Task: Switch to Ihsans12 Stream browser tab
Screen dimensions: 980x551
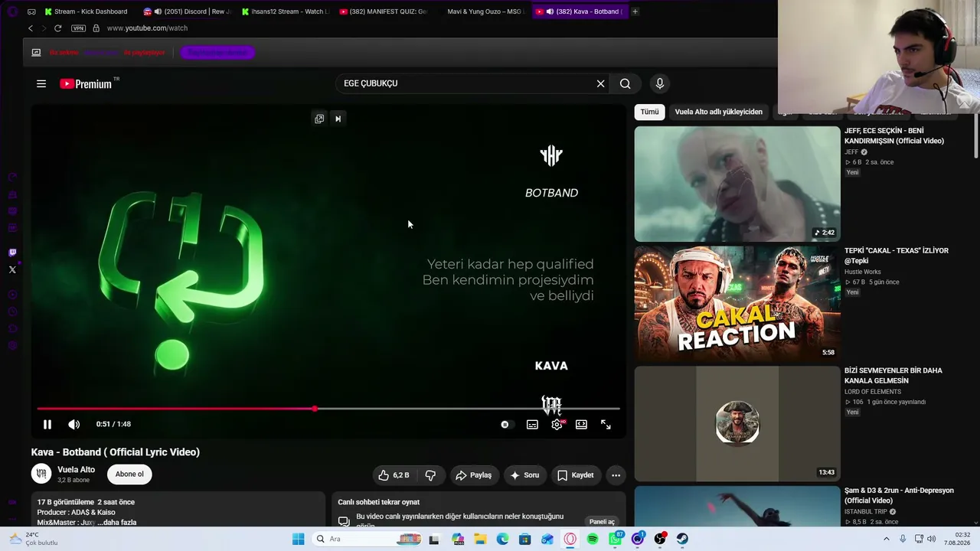Action: 285,11
